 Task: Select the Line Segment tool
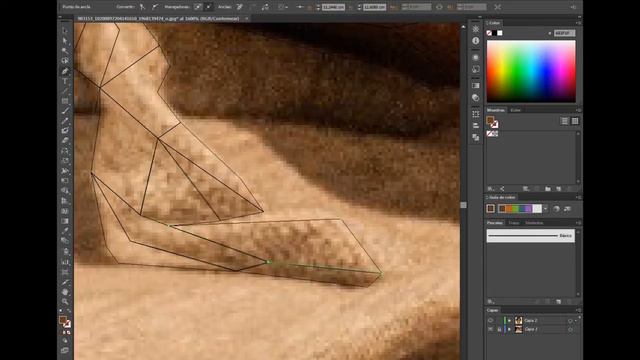point(65,91)
